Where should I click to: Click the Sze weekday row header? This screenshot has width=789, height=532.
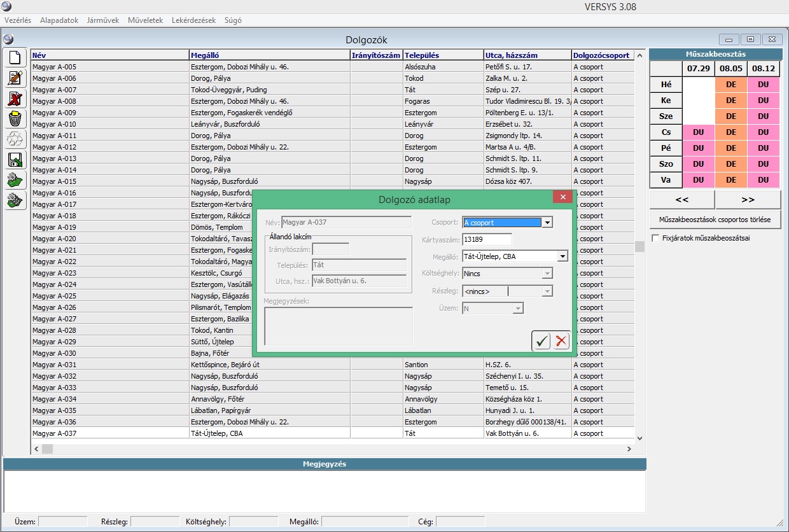[x=666, y=116]
